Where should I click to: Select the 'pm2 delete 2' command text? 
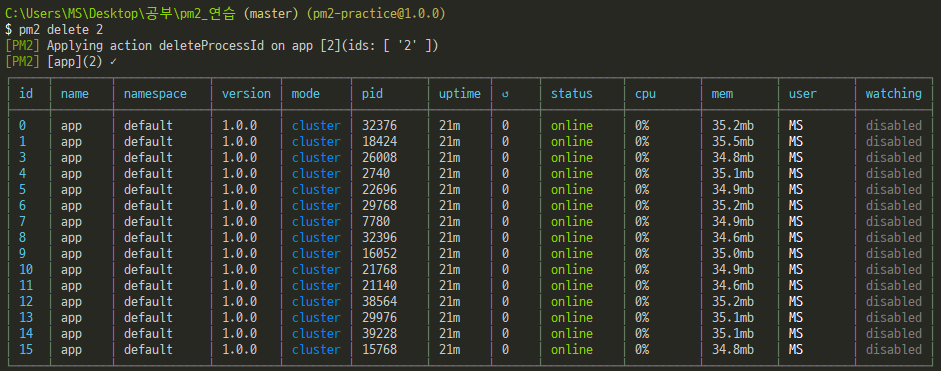coord(61,29)
